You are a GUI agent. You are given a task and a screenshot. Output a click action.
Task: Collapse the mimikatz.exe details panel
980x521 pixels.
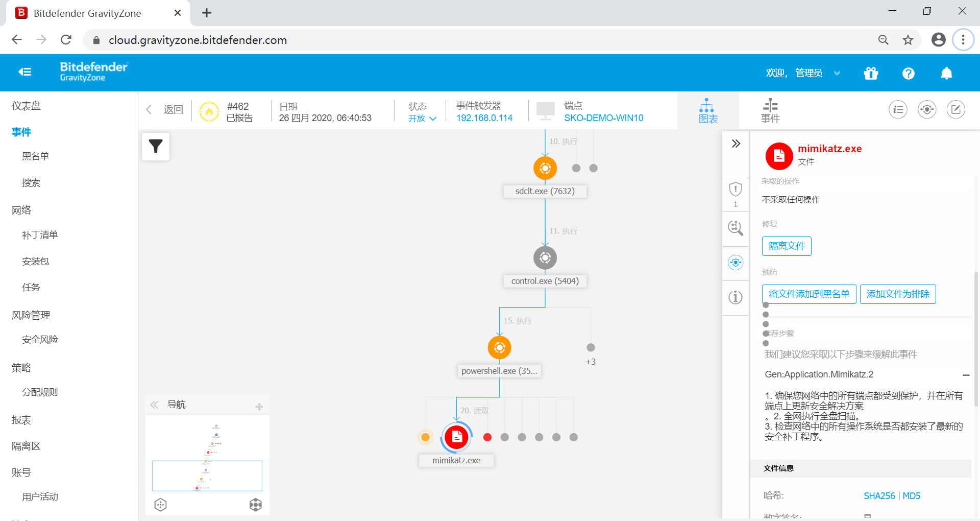pyautogui.click(x=736, y=144)
